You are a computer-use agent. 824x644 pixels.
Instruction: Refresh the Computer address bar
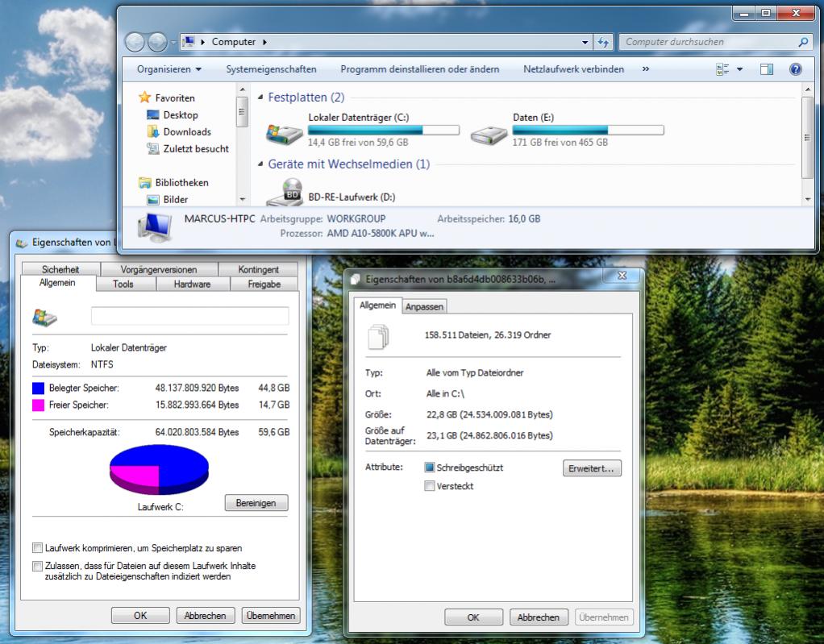pos(603,42)
